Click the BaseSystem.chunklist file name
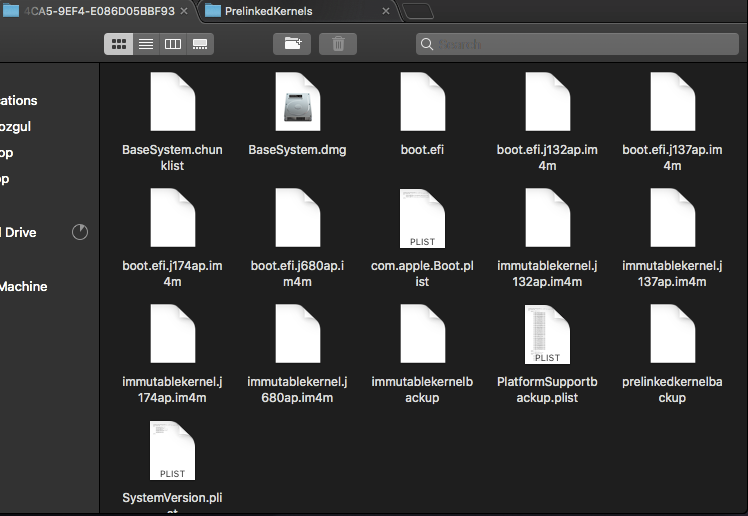This screenshot has height=516, width=748. coord(172,157)
